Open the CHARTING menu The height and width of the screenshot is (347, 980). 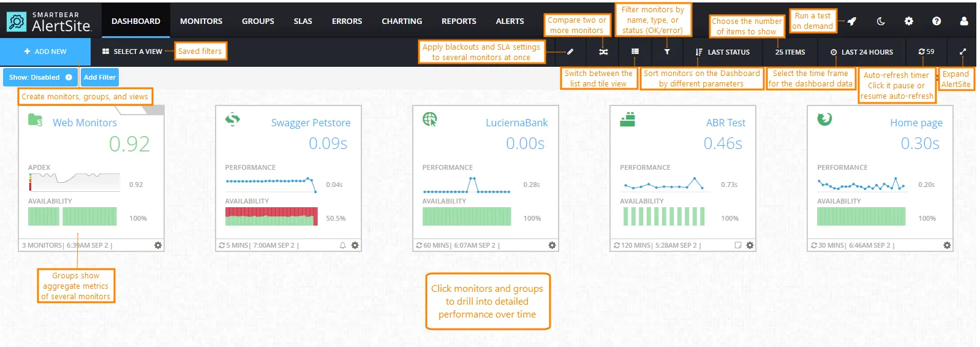click(402, 21)
